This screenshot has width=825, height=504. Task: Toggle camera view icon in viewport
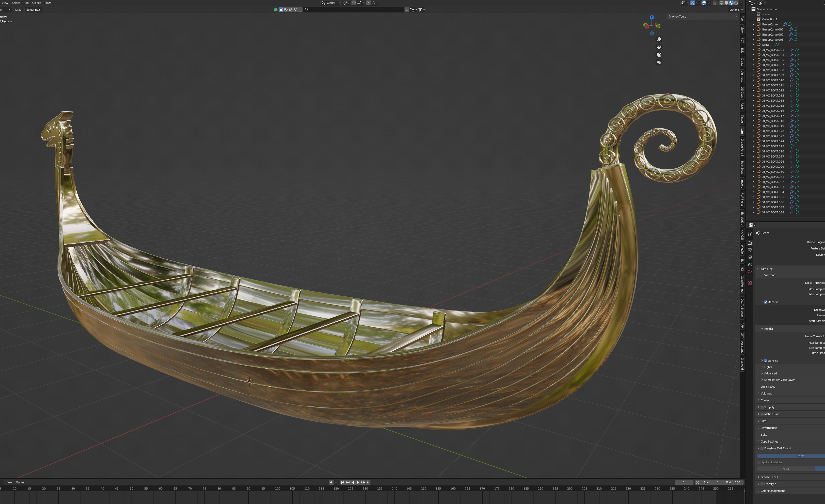coord(659,55)
